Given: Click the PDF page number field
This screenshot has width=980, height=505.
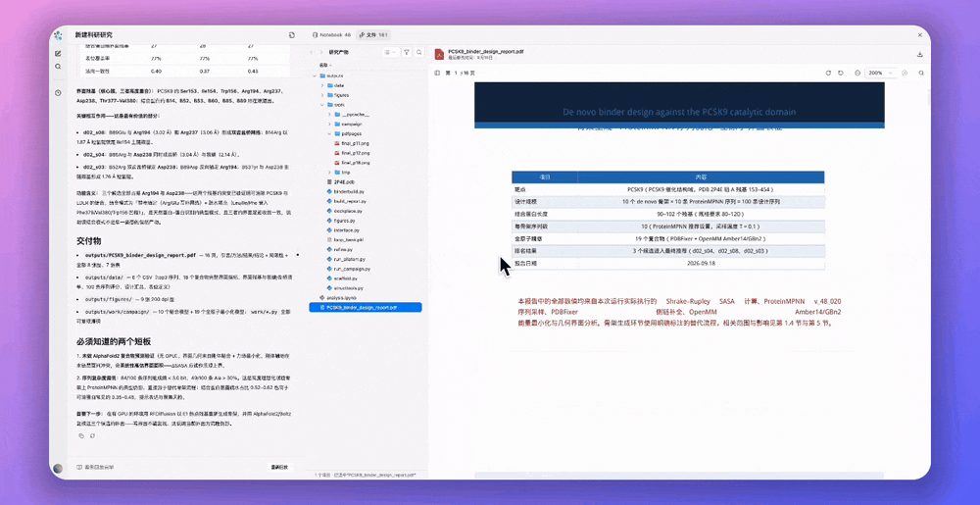Looking at the screenshot, I should click(x=454, y=74).
